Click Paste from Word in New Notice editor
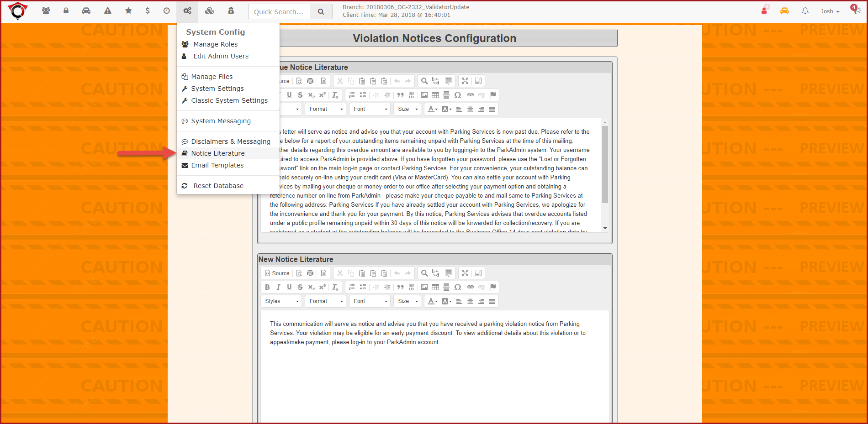 [384, 273]
